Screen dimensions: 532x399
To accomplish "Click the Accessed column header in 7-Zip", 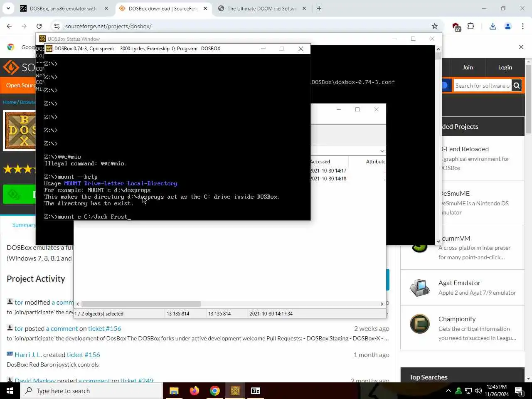I will click(320, 162).
